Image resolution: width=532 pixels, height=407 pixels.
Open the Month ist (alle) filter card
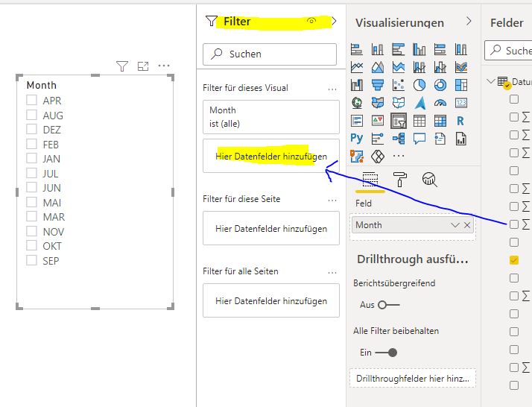click(271, 117)
